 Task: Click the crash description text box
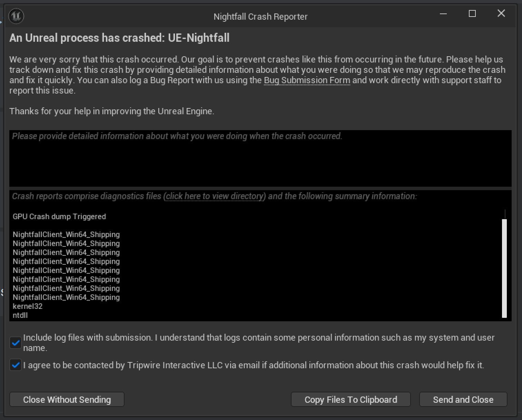[260, 158]
